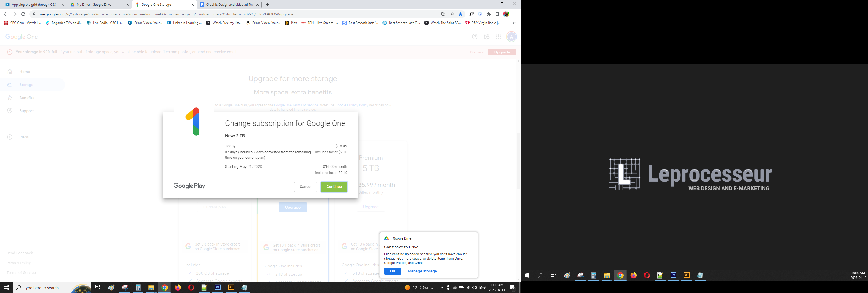
Task: Expand hidden bookmarks chevron
Action: coord(514,23)
